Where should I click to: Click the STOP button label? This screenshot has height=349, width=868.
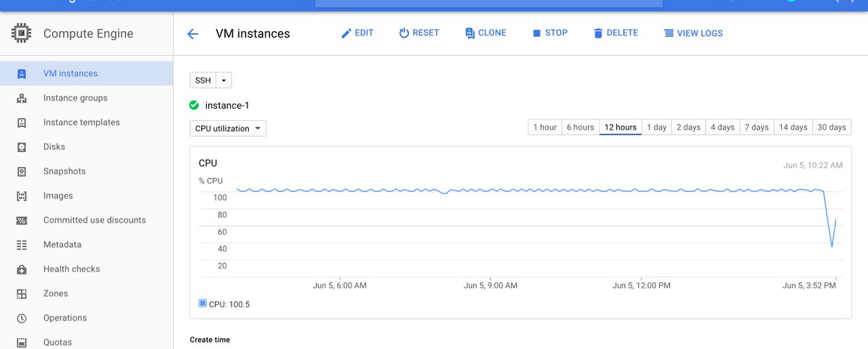(x=556, y=33)
